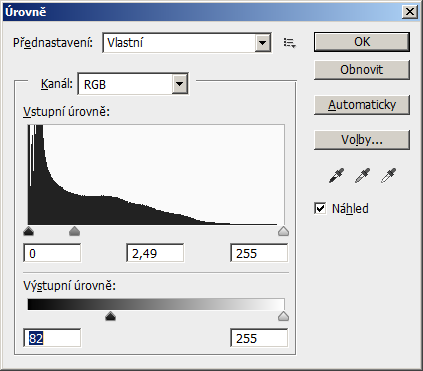Close the Úrovně dialog window
The image size is (423, 371).
point(410,12)
